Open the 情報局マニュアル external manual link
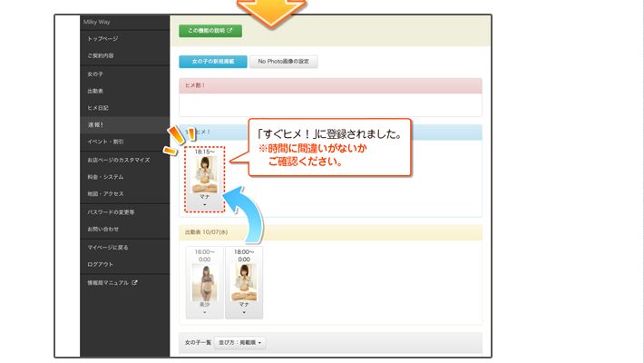The image size is (644, 363). (x=112, y=283)
